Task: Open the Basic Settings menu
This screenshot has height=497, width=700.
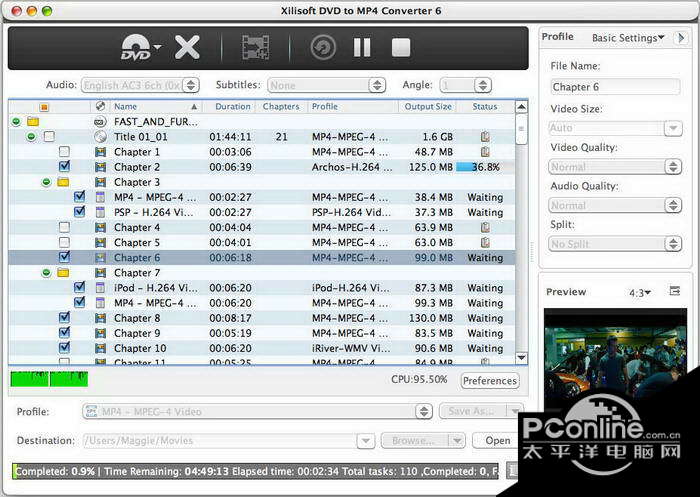Action: tap(628, 38)
